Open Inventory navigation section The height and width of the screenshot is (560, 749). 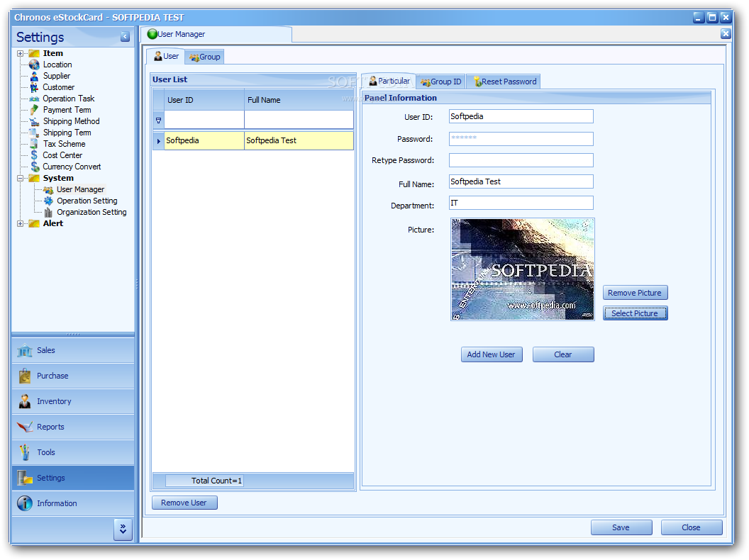73,401
